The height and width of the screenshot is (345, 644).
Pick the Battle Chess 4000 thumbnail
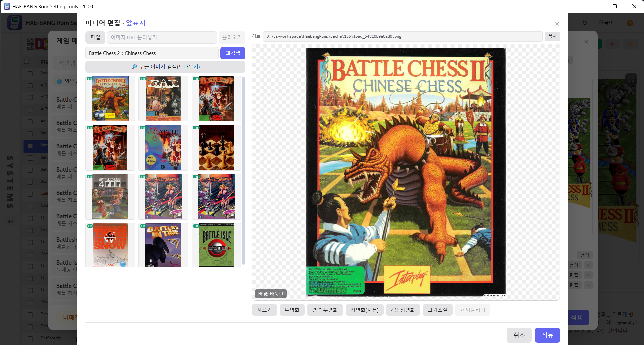110,197
